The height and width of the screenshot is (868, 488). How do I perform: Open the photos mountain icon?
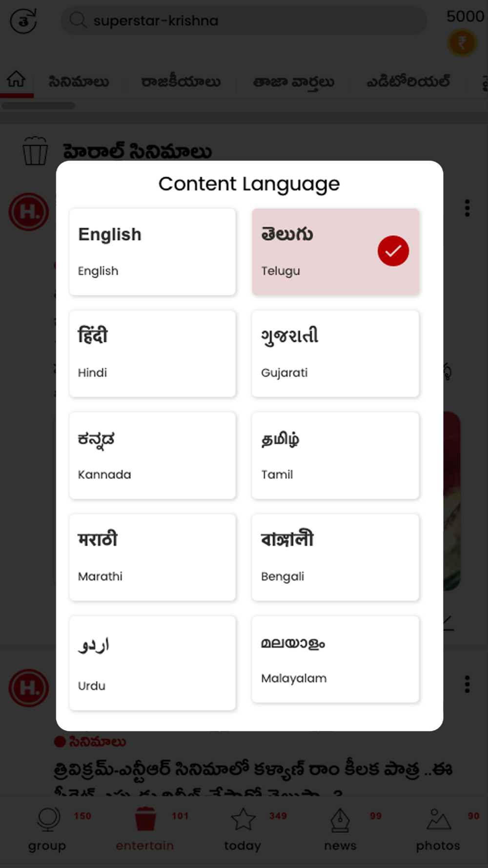[438, 819]
